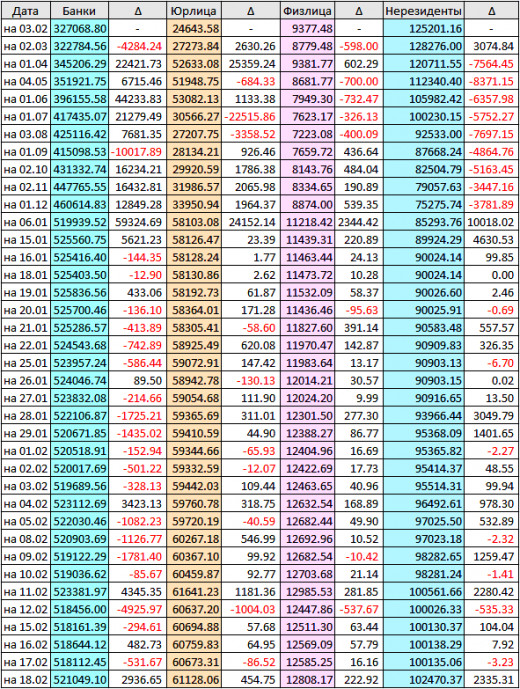Screen dimensions: 520x689
Task: Select the Банки delta -10017.89
Action: pos(138,152)
